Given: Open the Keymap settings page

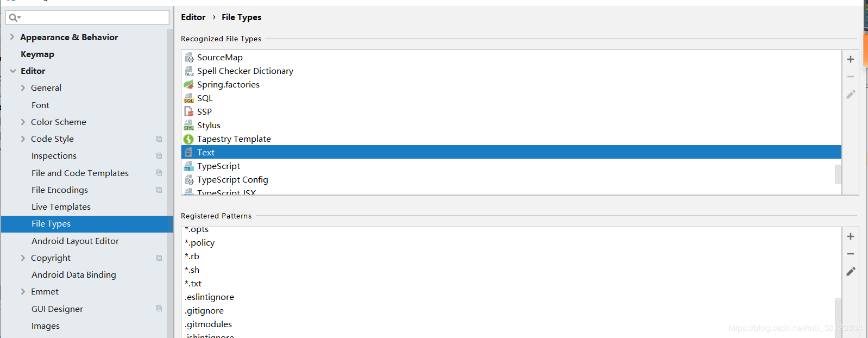Looking at the screenshot, I should (37, 54).
